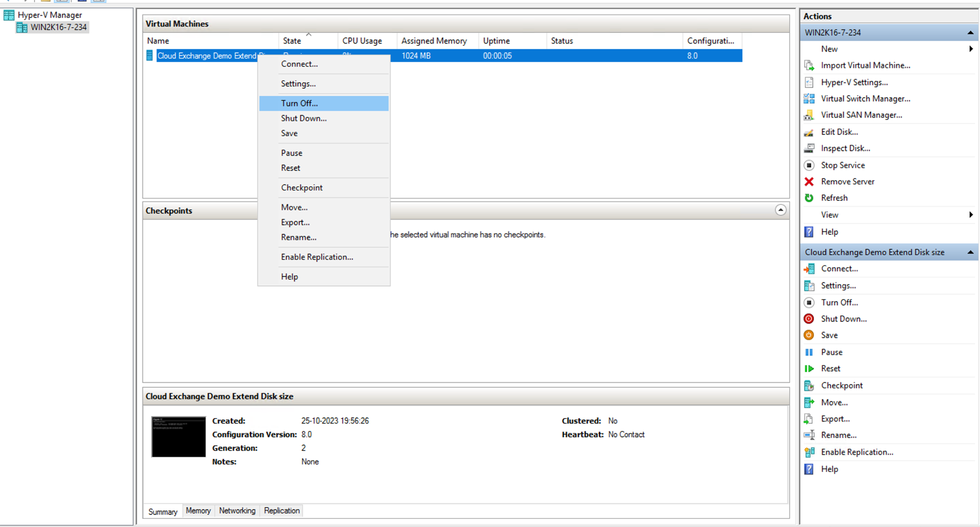Choose Help in the context menu

click(324, 276)
